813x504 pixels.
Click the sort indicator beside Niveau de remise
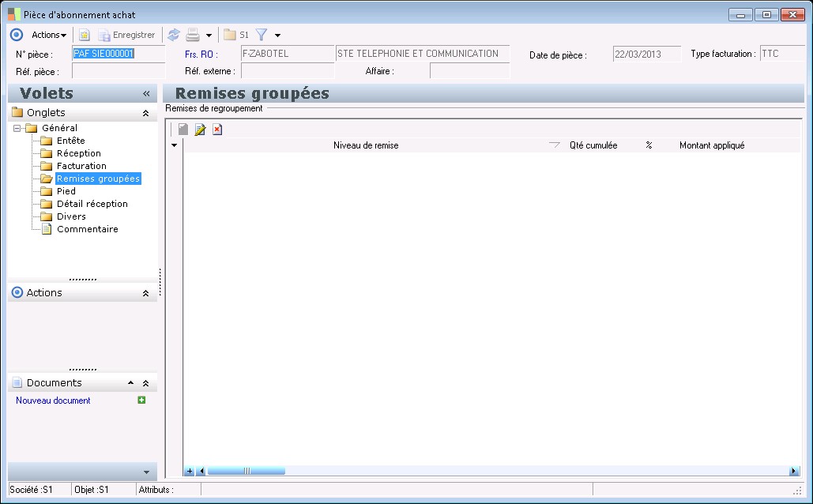pyautogui.click(x=555, y=145)
